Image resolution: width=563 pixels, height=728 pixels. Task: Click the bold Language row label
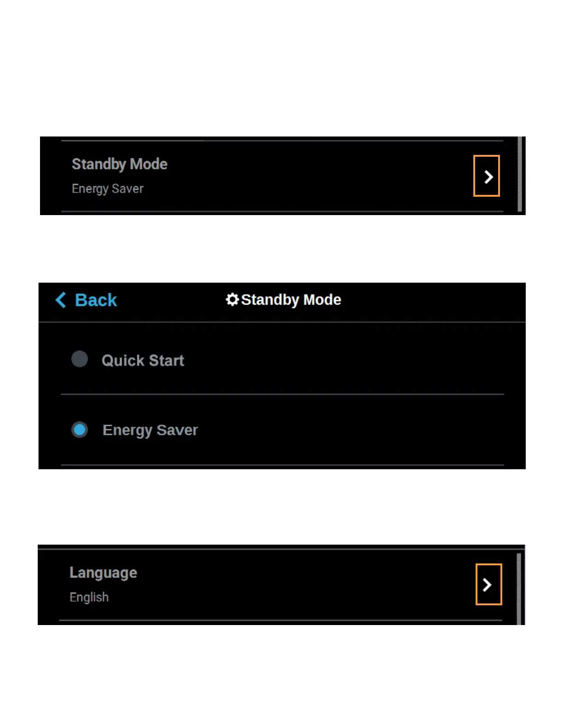pos(103,573)
